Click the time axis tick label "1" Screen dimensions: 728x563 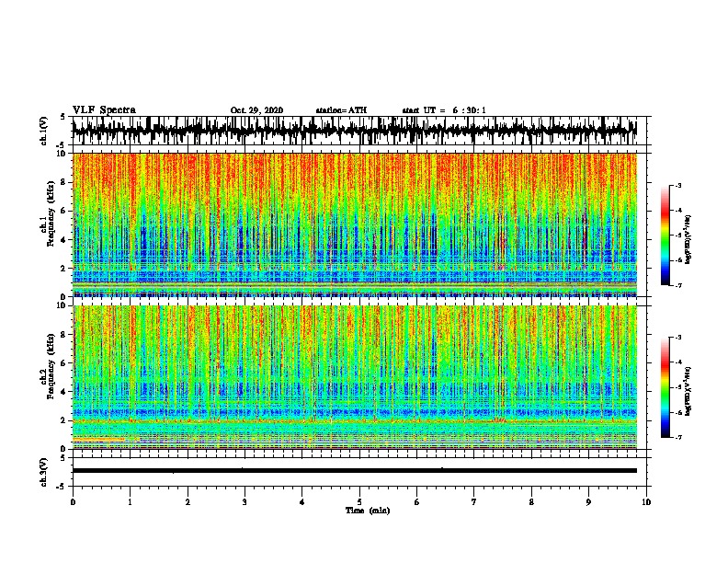130,502
